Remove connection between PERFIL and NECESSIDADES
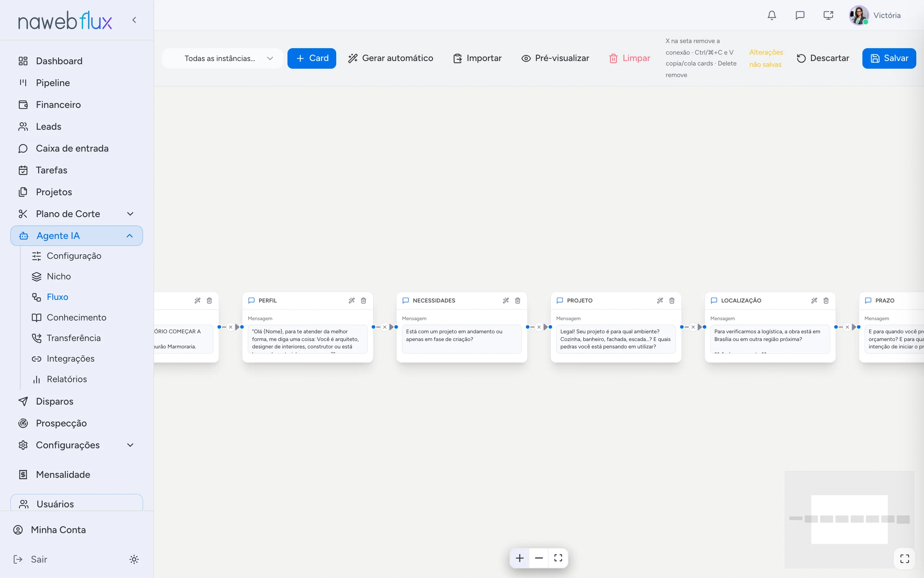The width and height of the screenshot is (924, 578). point(385,327)
